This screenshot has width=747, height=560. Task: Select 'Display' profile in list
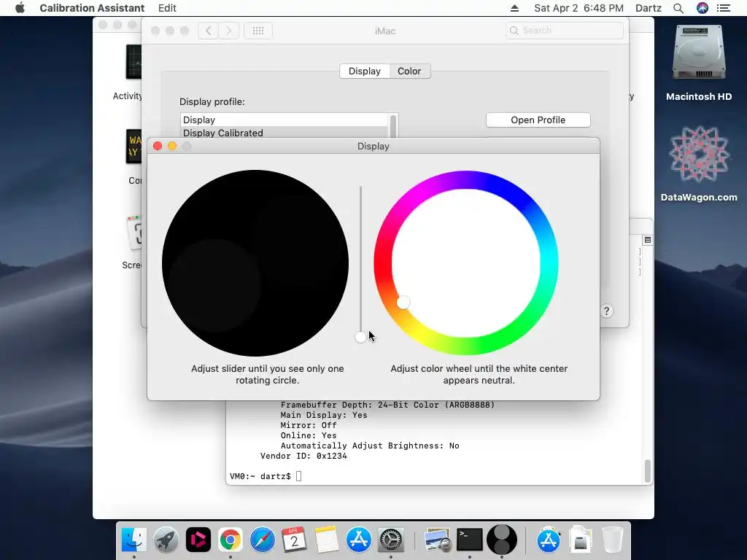[x=285, y=120]
